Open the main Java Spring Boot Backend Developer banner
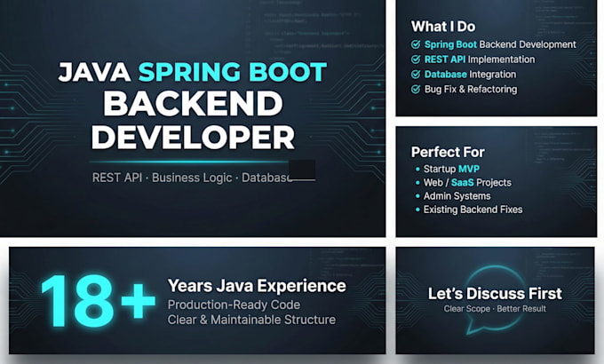This screenshot has height=364, width=604. pyautogui.click(x=193, y=118)
